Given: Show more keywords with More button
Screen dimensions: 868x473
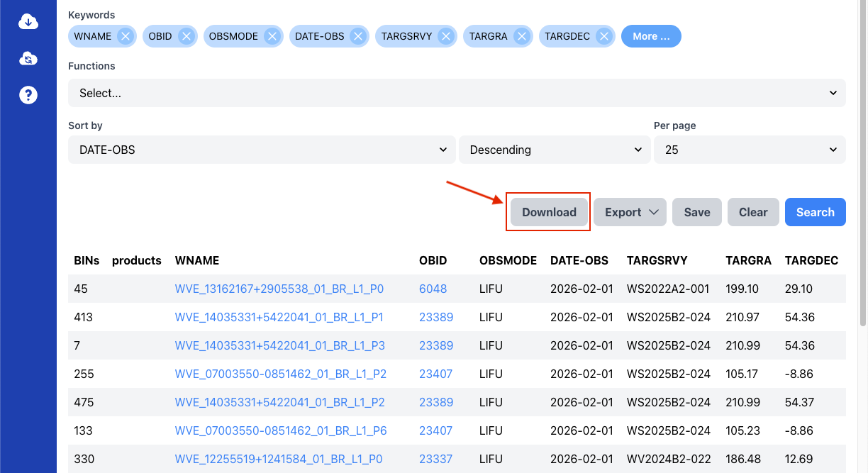Looking at the screenshot, I should [x=651, y=36].
